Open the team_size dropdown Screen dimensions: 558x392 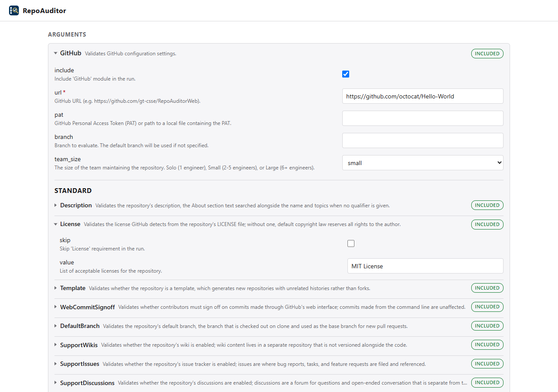point(423,163)
